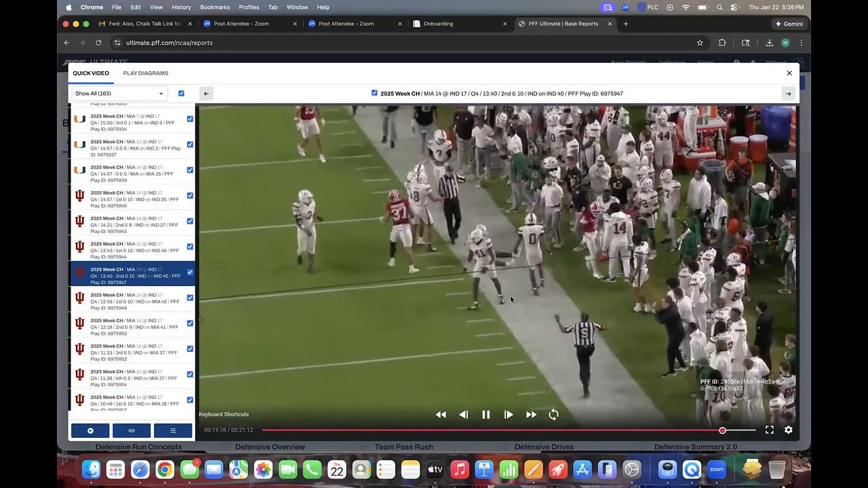Click the rewind double-arrow button
Image resolution: width=868 pixels, height=488 pixels.
pos(441,415)
